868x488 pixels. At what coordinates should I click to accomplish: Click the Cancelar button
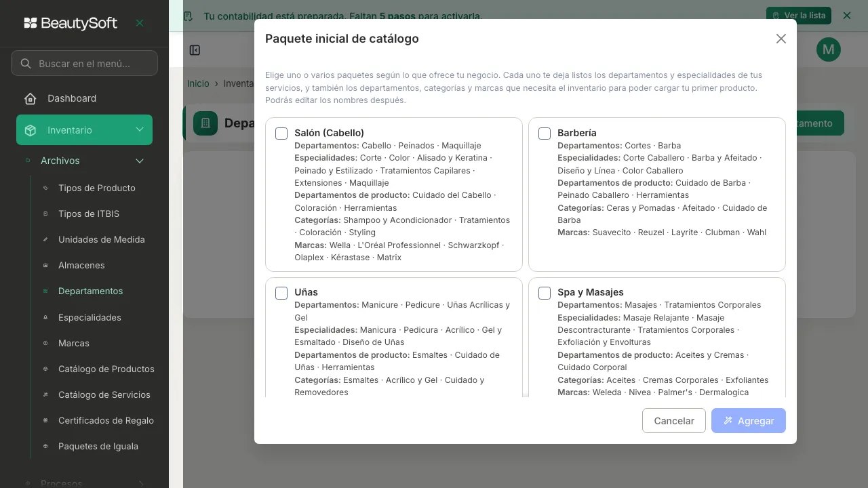[x=674, y=421]
